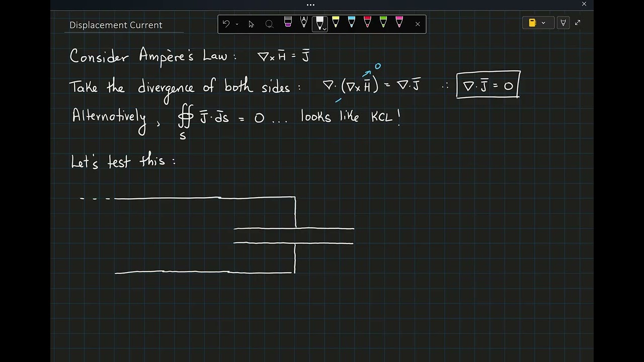The height and width of the screenshot is (362, 644).
Task: Select the active white pen tool
Action: point(320,23)
